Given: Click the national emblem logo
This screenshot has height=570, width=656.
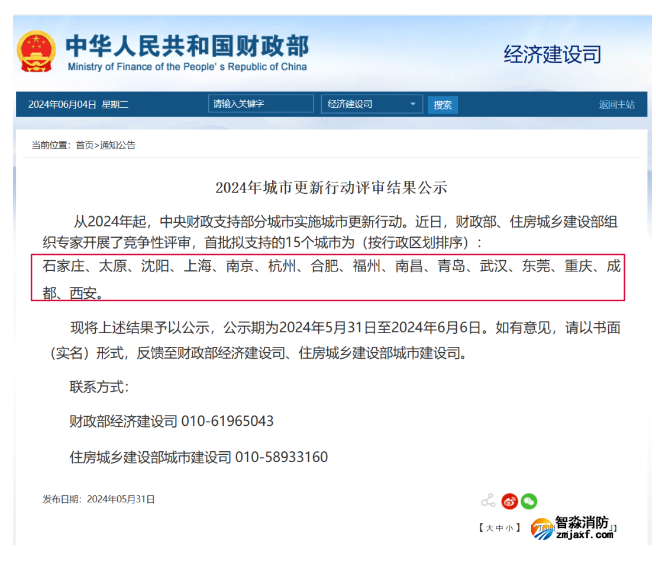Looking at the screenshot, I should (x=36, y=50).
